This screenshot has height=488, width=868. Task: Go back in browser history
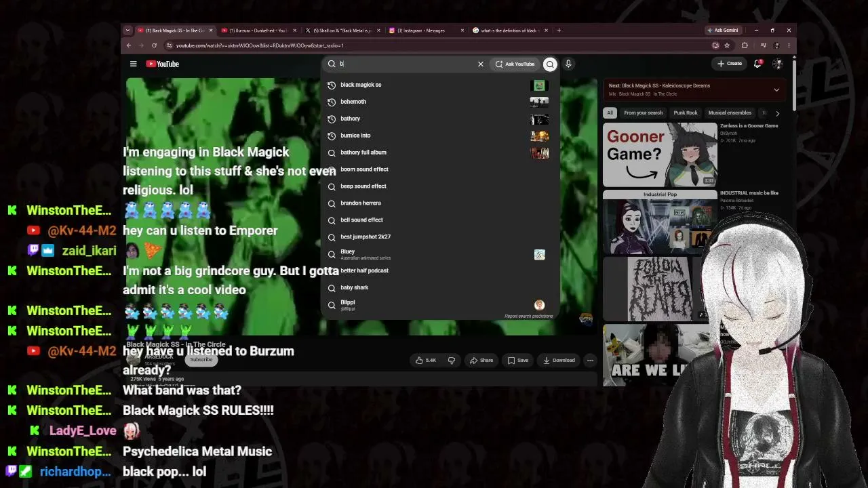pos(129,45)
